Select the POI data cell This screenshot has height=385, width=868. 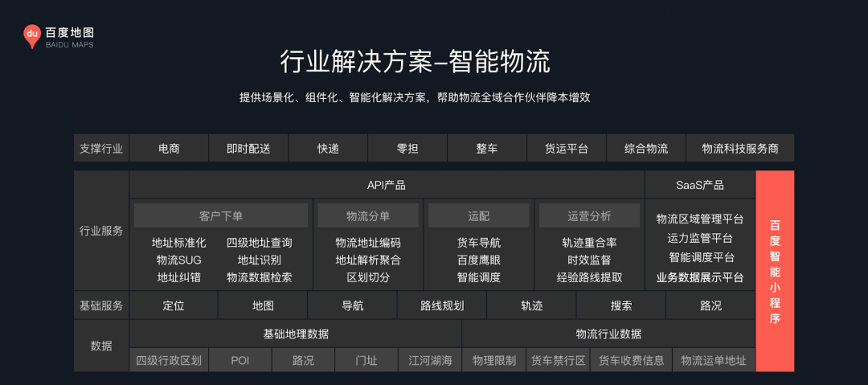(240, 361)
